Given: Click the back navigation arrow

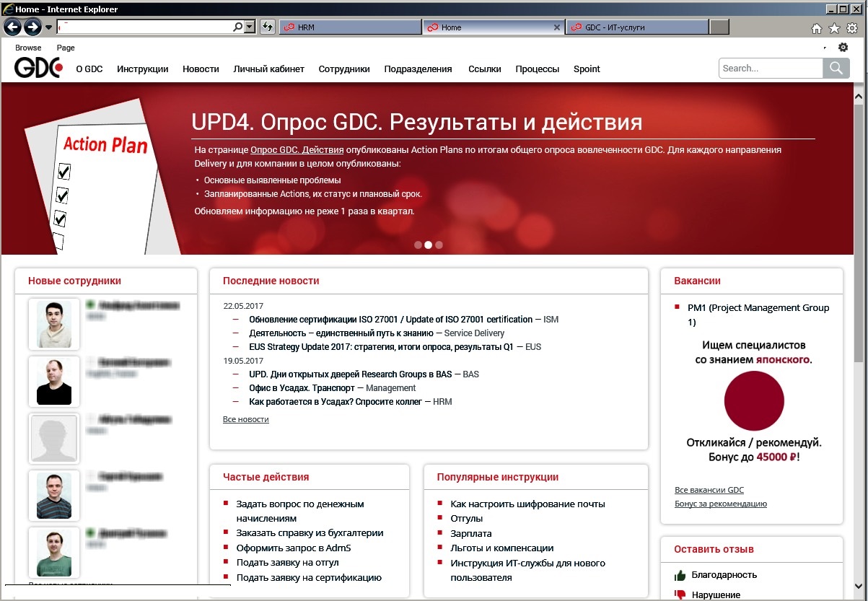Looking at the screenshot, I should pos(12,27).
